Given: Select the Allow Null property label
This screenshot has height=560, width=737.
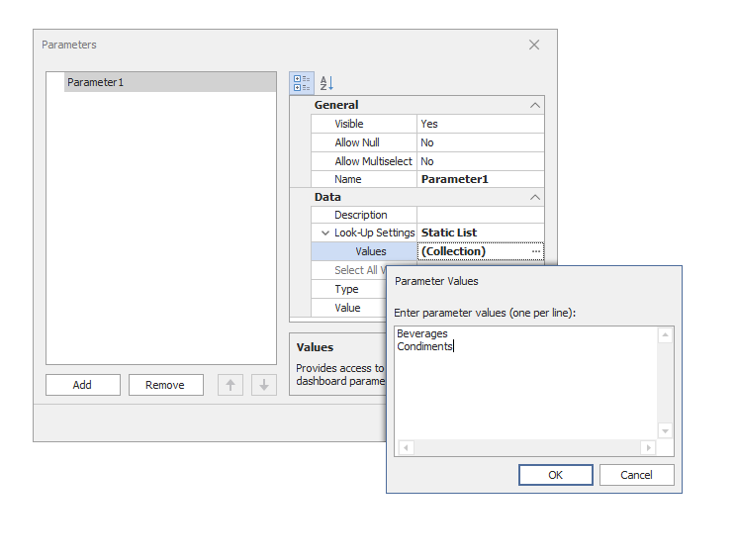Looking at the screenshot, I should (357, 142).
